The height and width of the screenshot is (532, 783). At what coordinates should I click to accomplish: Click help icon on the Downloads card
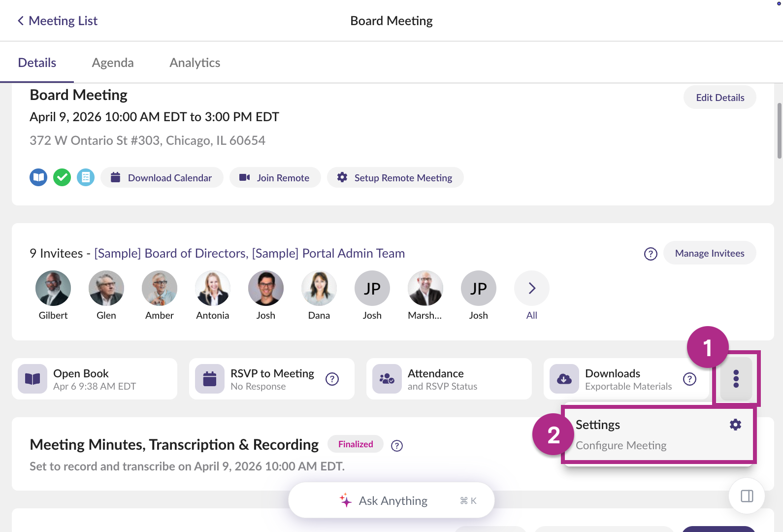coord(689,379)
